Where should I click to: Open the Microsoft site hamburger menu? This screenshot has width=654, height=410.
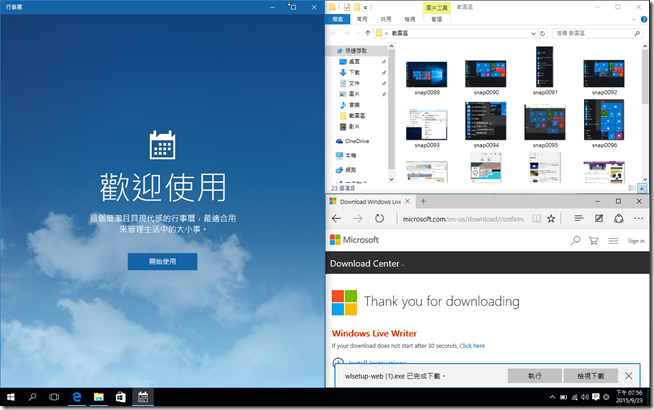pyautogui.click(x=613, y=241)
